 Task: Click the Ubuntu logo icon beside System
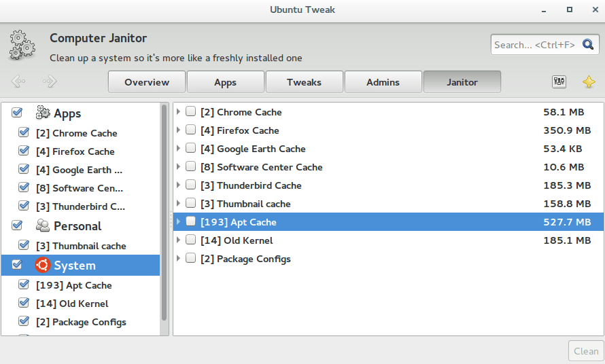coord(43,265)
